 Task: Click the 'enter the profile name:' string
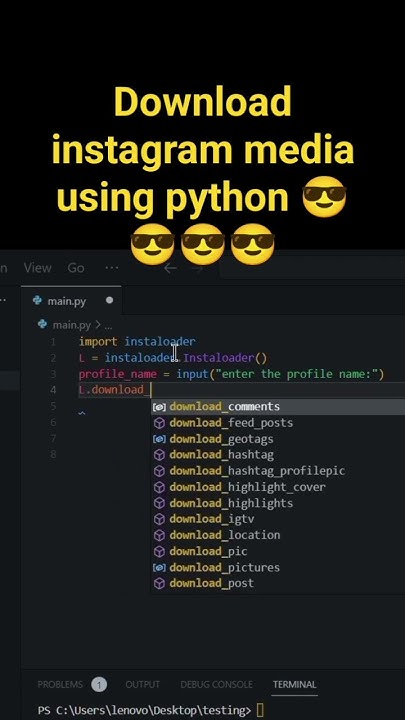[x=299, y=374]
